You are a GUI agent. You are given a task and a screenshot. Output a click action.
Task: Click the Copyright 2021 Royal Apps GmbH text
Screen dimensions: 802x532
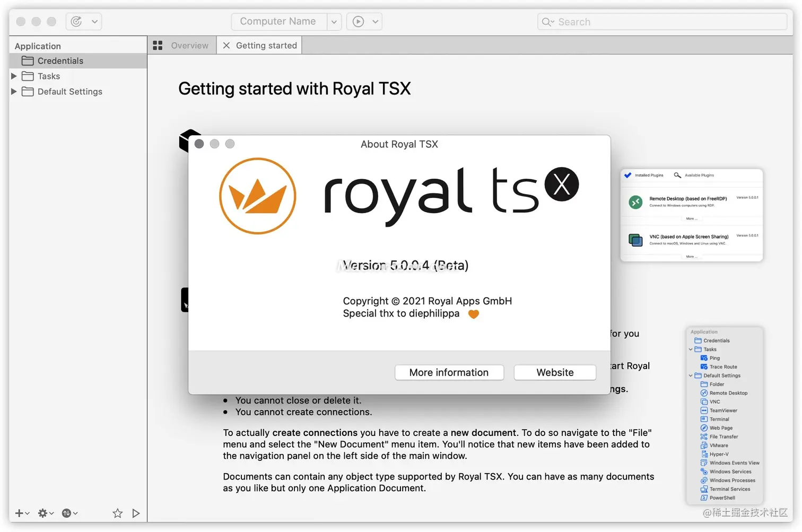click(428, 301)
